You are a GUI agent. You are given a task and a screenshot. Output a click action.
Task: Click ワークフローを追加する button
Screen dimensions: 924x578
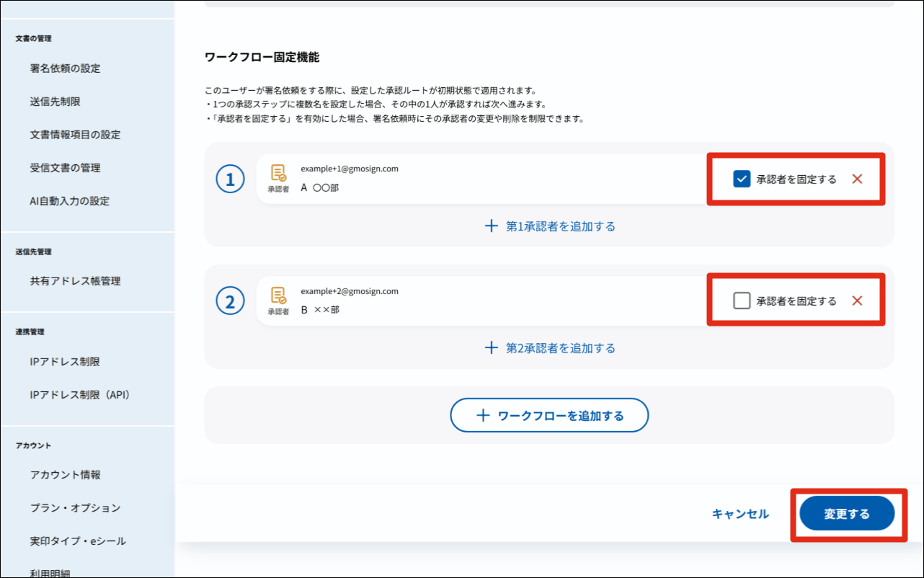[549, 415]
